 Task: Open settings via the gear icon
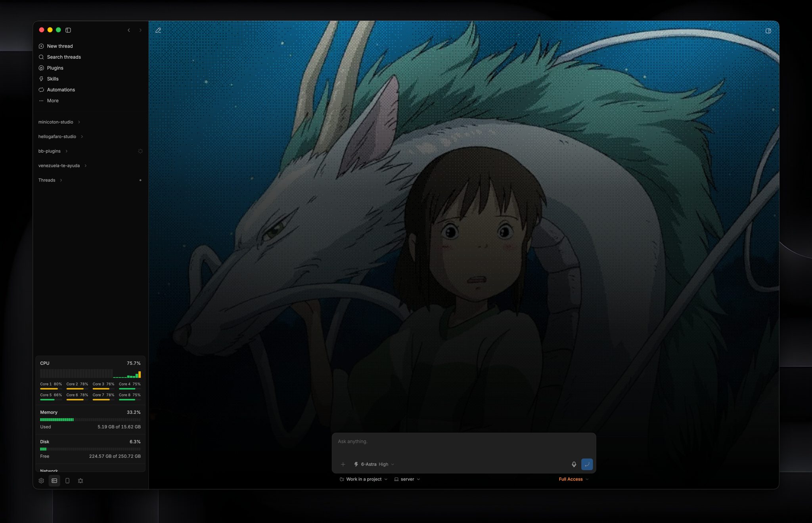click(x=41, y=481)
